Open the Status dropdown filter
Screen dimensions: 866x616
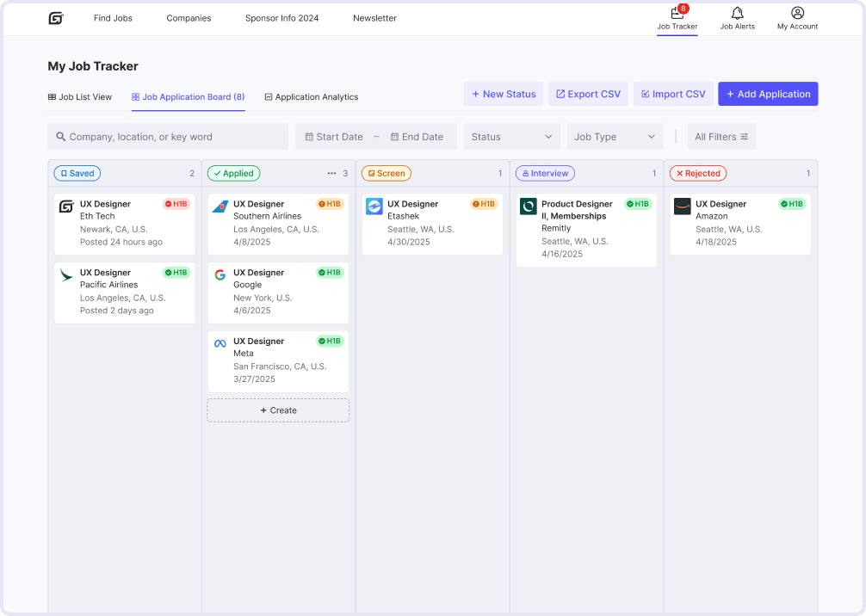coord(512,136)
